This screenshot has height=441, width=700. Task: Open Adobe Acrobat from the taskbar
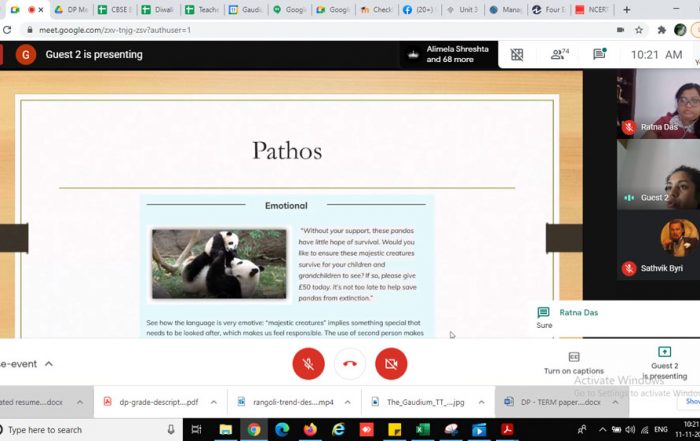[x=507, y=430]
